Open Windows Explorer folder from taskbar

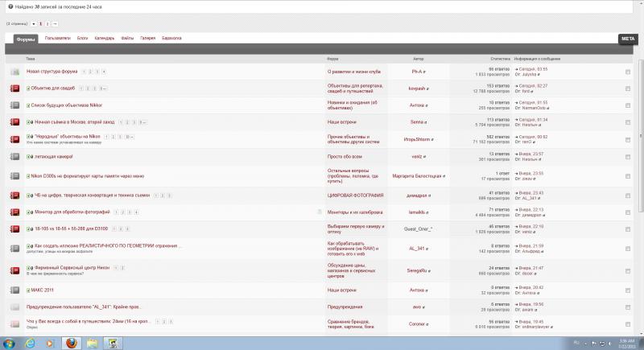coord(93,344)
